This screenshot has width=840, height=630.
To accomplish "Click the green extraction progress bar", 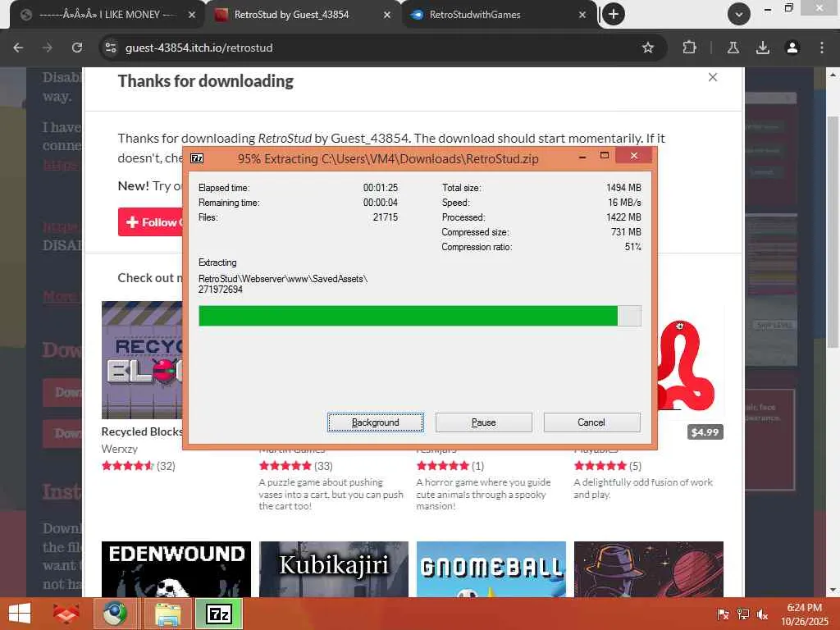I will tap(419, 316).
